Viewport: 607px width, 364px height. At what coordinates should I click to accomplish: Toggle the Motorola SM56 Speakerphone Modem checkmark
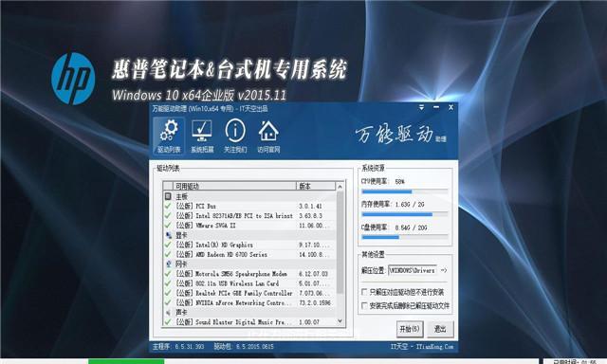click(x=168, y=274)
